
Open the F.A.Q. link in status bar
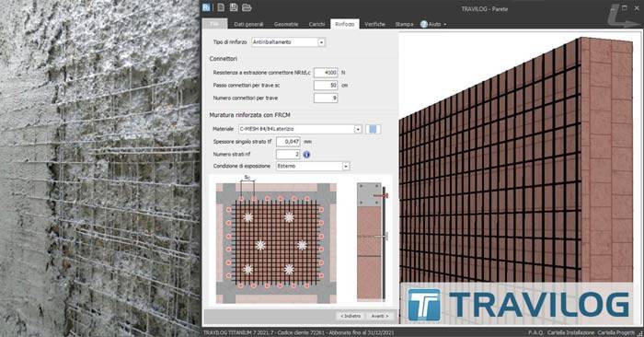(x=535, y=332)
